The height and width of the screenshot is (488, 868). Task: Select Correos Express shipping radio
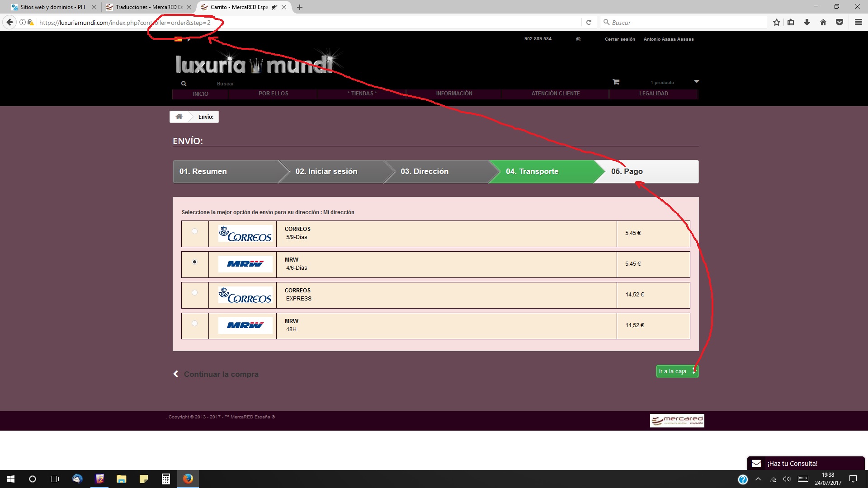tap(194, 293)
